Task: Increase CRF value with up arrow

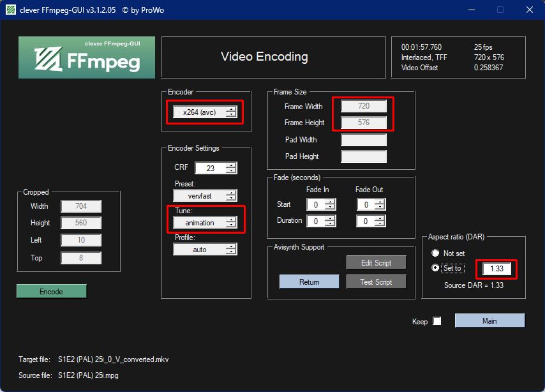Action: tap(231, 165)
